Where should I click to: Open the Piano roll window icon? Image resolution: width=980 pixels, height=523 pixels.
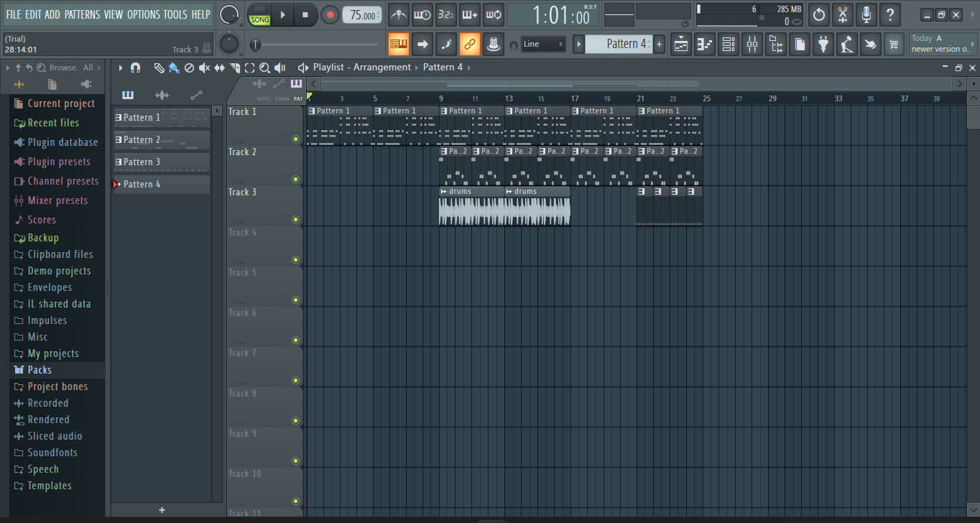coord(705,45)
